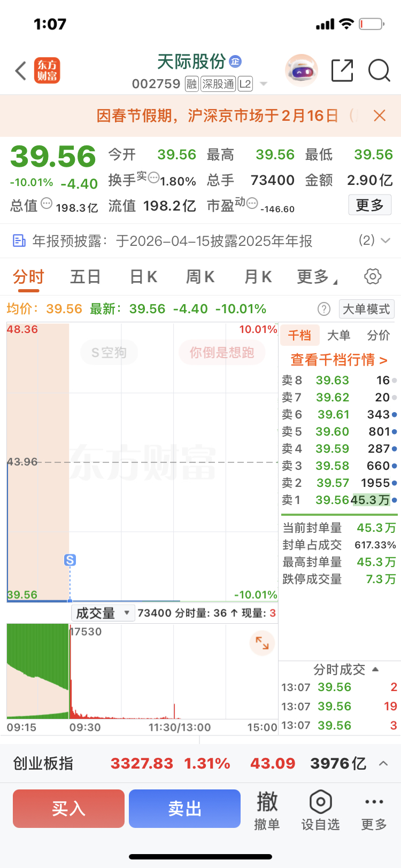Expand the 年报预披露 notice chevron
Viewport: 401px width, 868px height.
tap(385, 241)
